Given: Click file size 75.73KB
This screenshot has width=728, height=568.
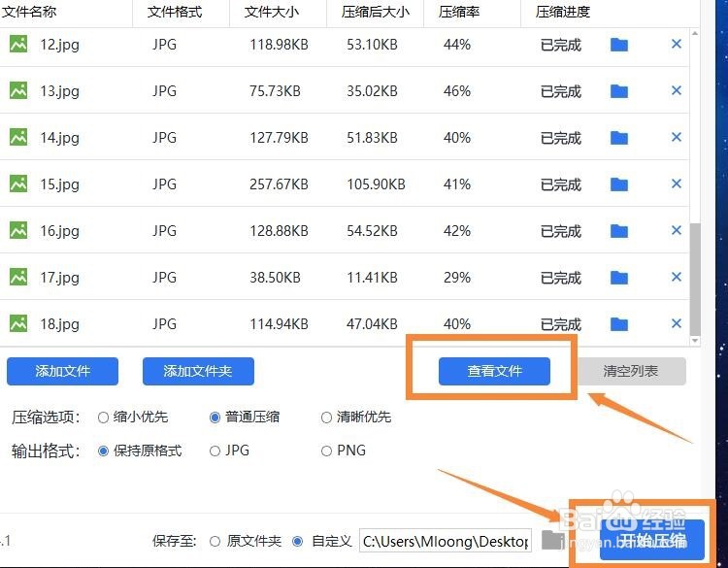Looking at the screenshot, I should coord(275,91).
